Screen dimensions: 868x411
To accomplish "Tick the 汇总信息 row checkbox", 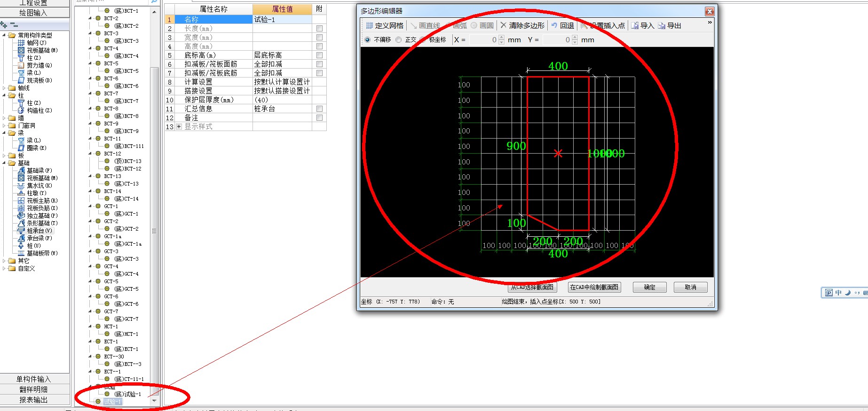I will [x=320, y=109].
